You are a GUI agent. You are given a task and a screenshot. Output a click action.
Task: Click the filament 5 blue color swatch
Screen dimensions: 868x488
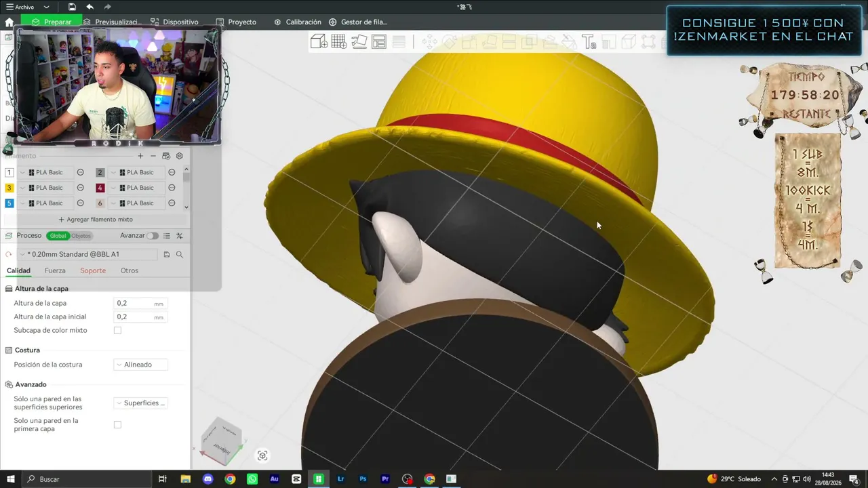[9, 203]
